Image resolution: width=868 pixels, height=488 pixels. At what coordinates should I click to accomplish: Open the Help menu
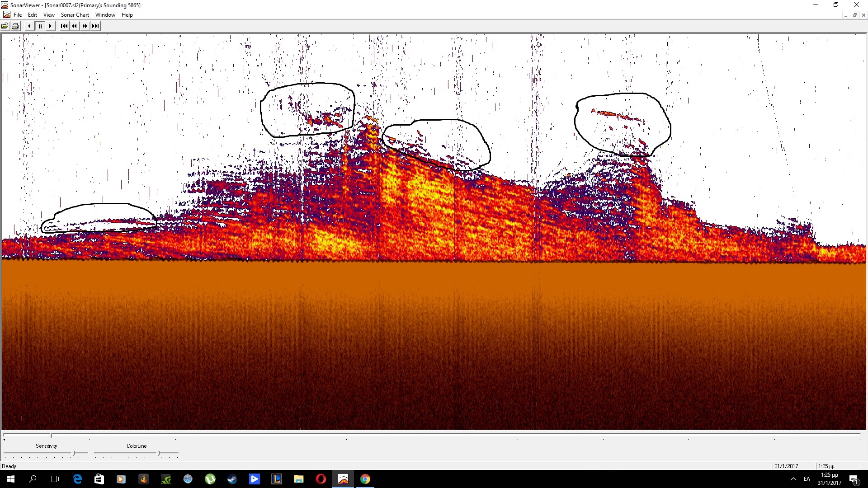tap(127, 15)
